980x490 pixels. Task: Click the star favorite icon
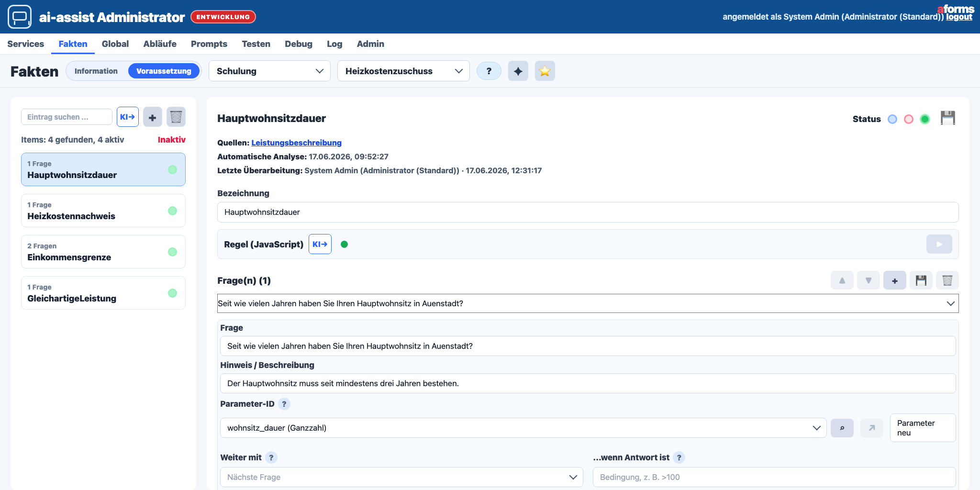(x=545, y=71)
